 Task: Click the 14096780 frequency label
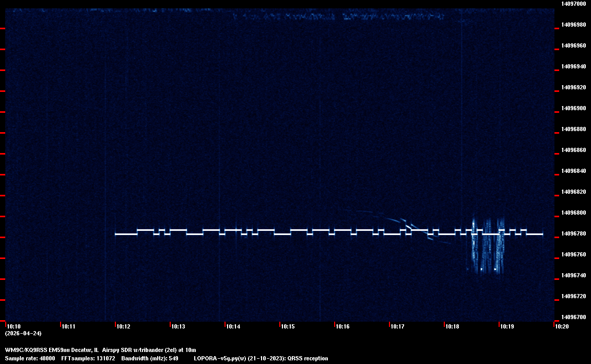(573, 233)
